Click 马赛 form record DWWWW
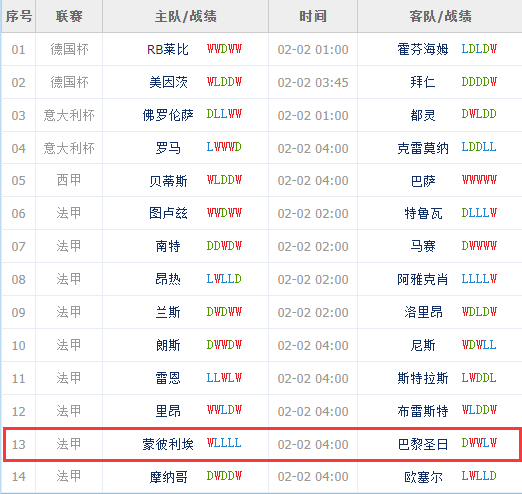Viewport: 522px width, 494px height. click(479, 246)
